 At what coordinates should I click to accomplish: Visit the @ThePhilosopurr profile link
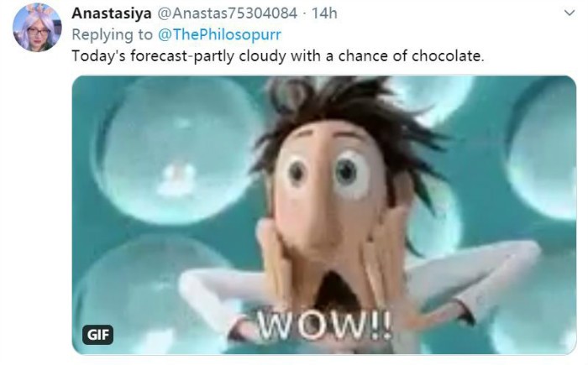(219, 34)
